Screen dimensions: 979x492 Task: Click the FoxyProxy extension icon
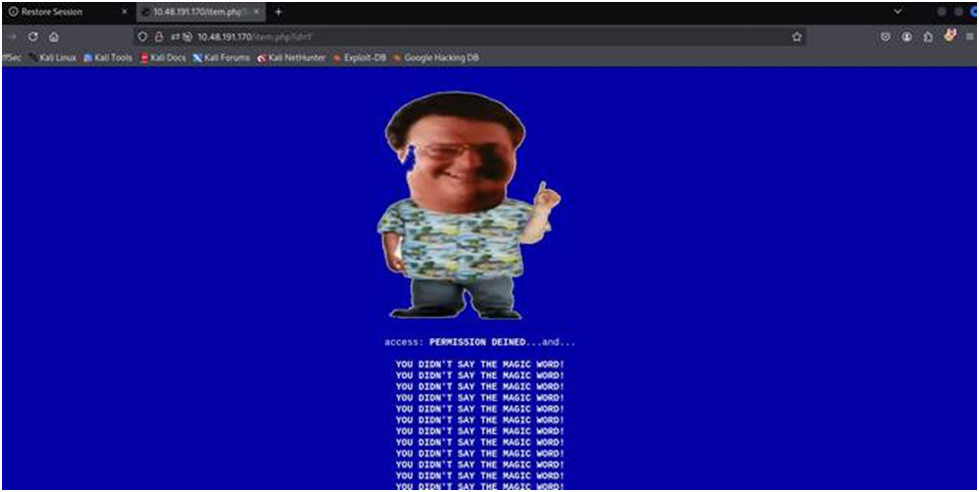point(950,36)
